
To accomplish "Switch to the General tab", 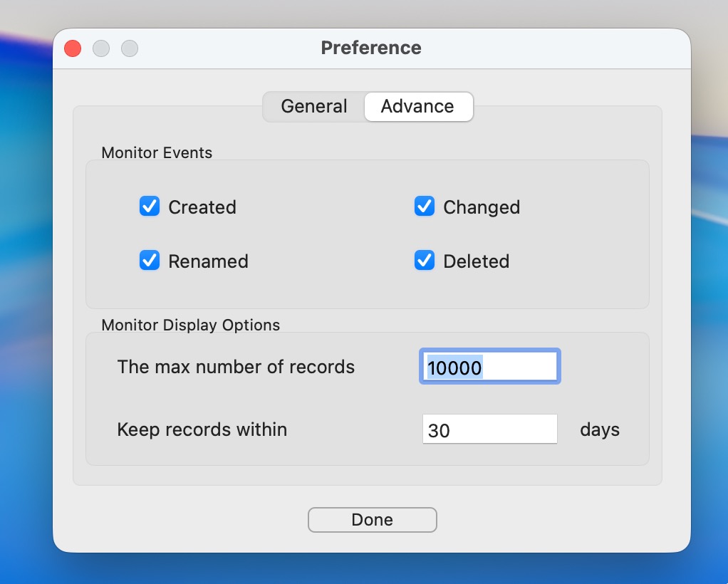I will [314, 107].
